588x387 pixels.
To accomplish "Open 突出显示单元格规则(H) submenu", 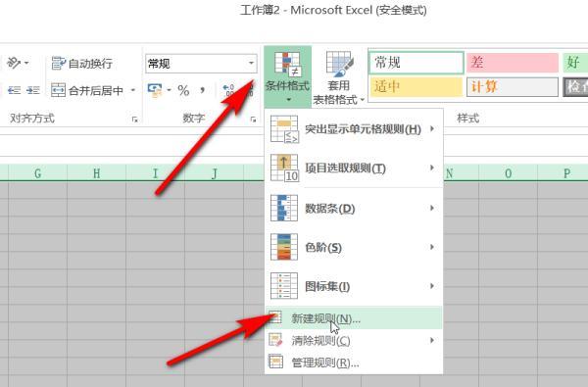I will click(354, 129).
